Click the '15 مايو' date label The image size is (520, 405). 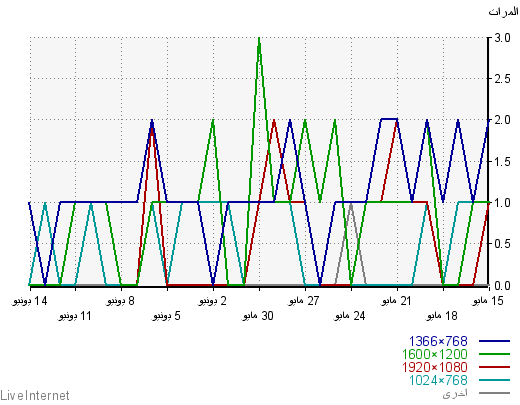[488, 301]
